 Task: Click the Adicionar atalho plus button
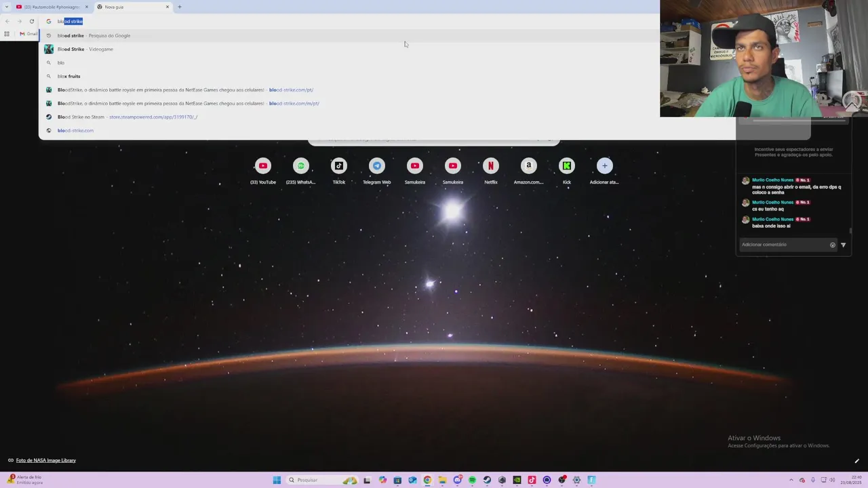click(x=605, y=165)
